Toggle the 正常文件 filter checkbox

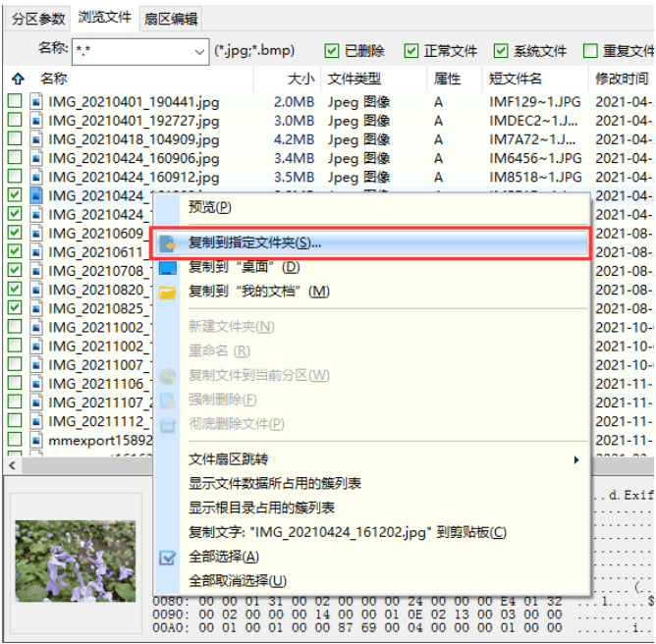tap(412, 51)
